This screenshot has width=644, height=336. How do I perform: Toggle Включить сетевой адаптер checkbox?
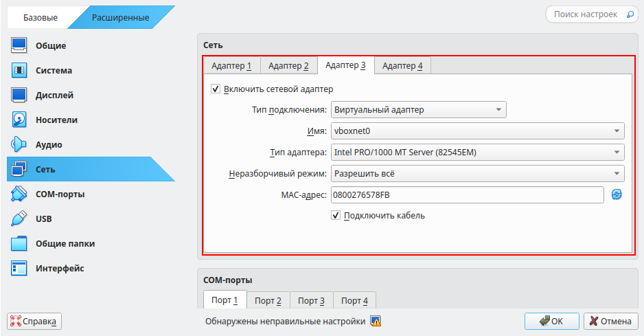tap(216, 89)
